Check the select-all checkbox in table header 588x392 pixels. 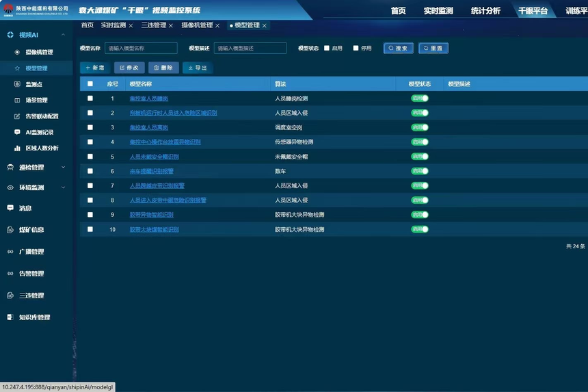coord(90,83)
